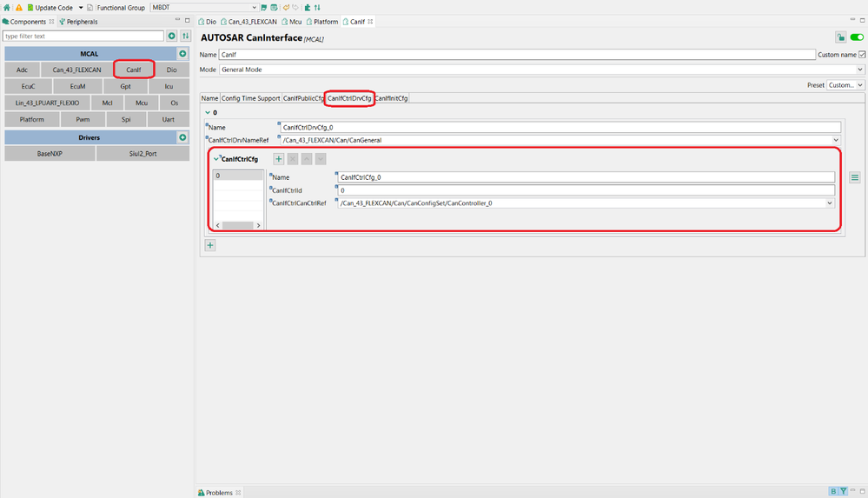Select the Uart component

coord(169,120)
